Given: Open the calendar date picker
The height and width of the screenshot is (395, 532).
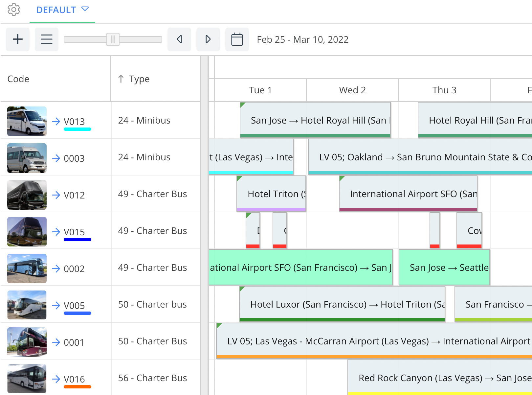Looking at the screenshot, I should tap(237, 39).
